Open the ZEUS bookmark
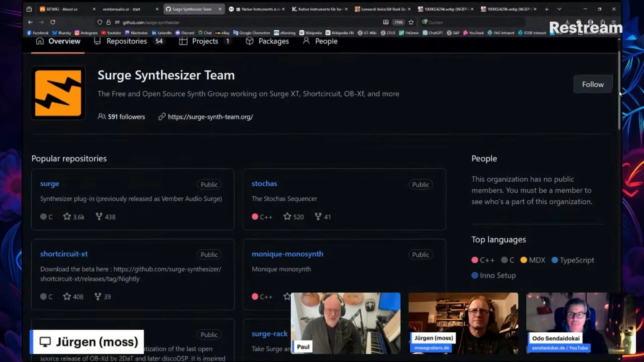The width and height of the screenshot is (644, 362). pyautogui.click(x=388, y=33)
